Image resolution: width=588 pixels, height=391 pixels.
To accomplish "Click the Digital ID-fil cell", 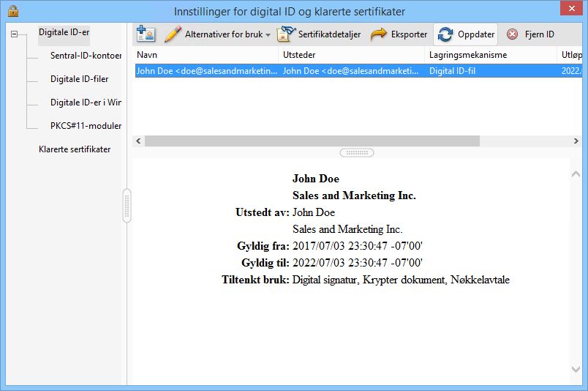I will click(452, 71).
